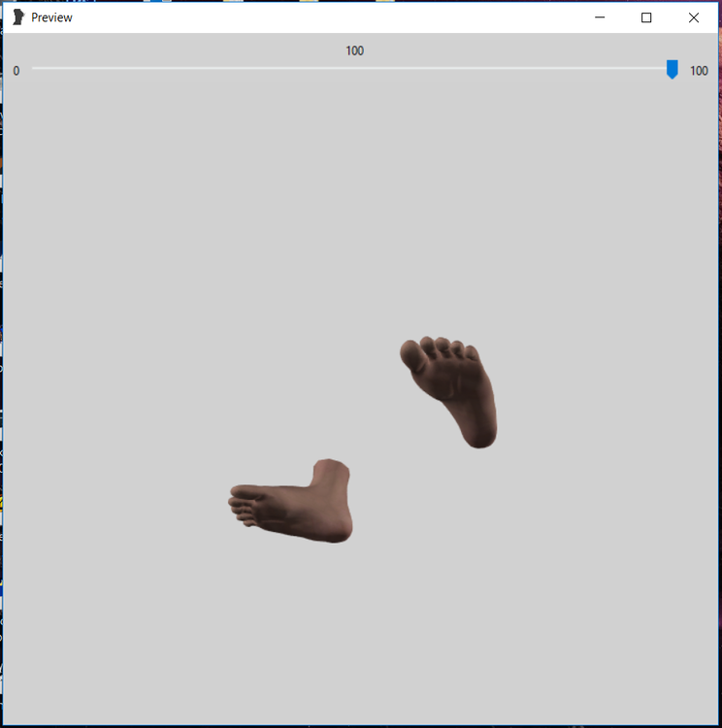
Task: Close the Preview window
Action: click(693, 17)
